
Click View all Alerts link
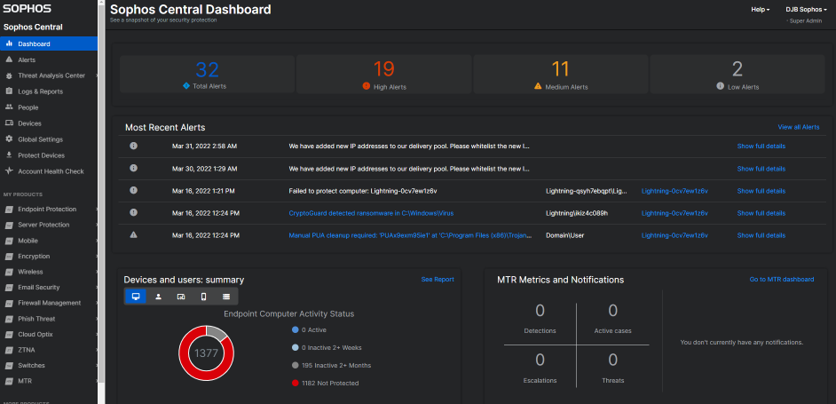coord(798,127)
